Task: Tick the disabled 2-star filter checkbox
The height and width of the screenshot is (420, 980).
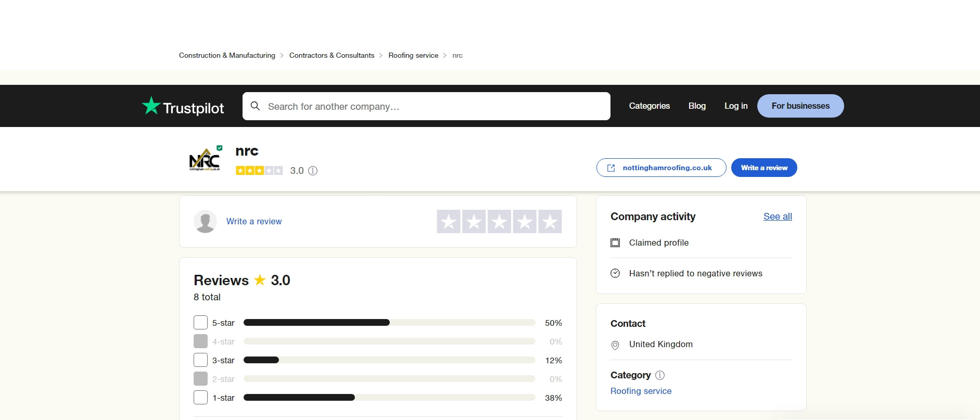Action: pos(200,379)
